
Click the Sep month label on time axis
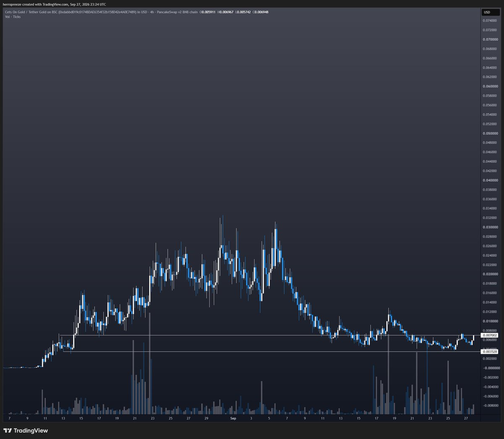(x=233, y=418)
